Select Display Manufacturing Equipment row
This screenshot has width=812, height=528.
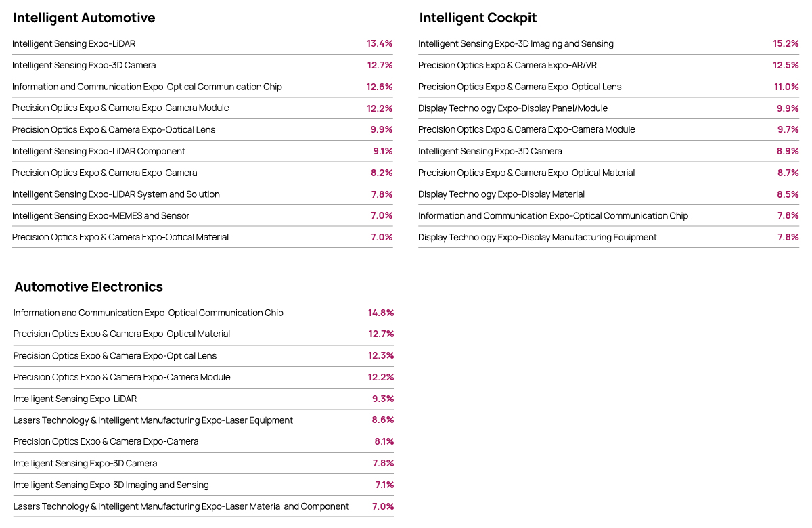pos(608,238)
